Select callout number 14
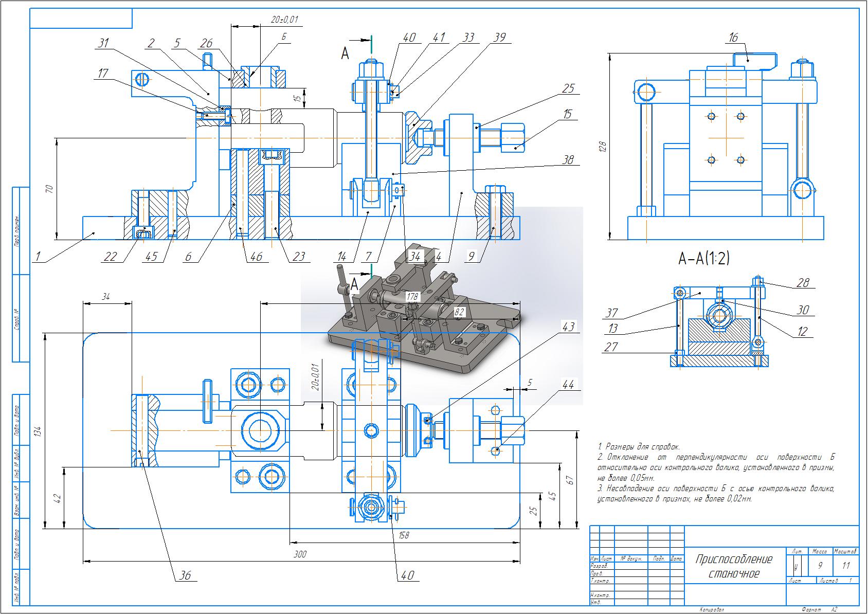This screenshot has width=868, height=614. point(342,257)
